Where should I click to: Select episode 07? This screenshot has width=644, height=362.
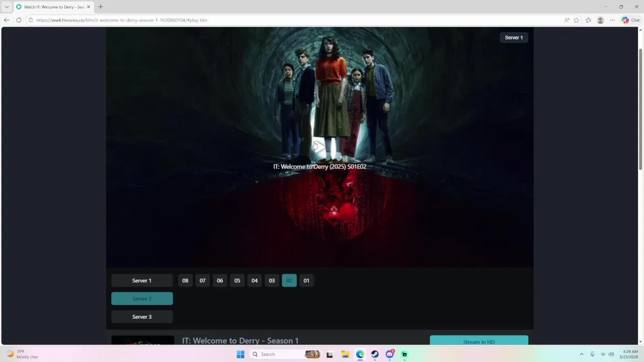203,281
